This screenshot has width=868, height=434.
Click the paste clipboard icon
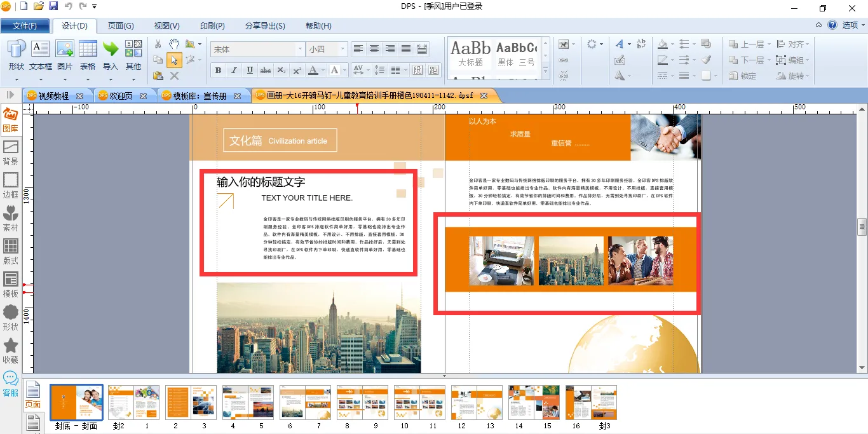[158, 76]
